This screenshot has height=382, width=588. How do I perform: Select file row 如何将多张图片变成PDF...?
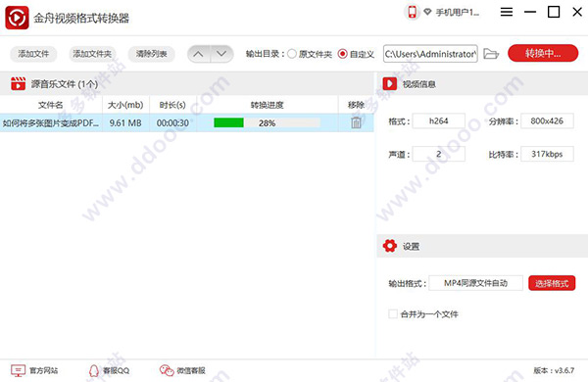coord(187,123)
